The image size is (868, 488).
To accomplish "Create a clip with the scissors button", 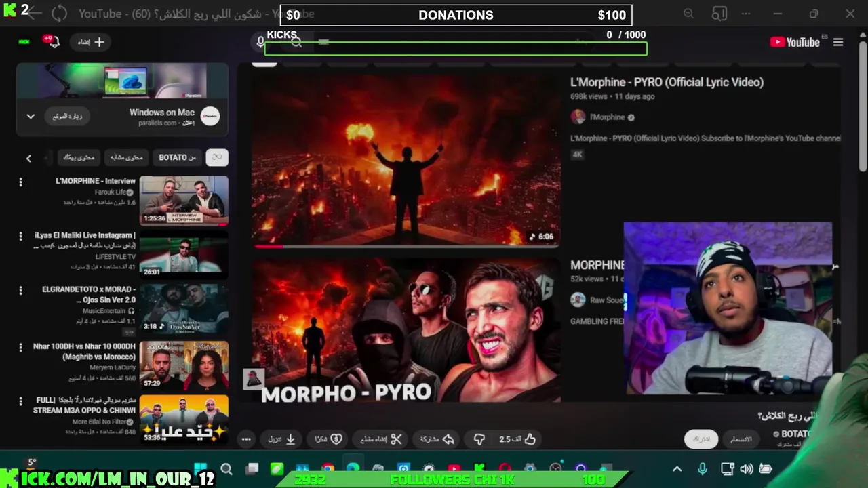I will pyautogui.click(x=381, y=439).
